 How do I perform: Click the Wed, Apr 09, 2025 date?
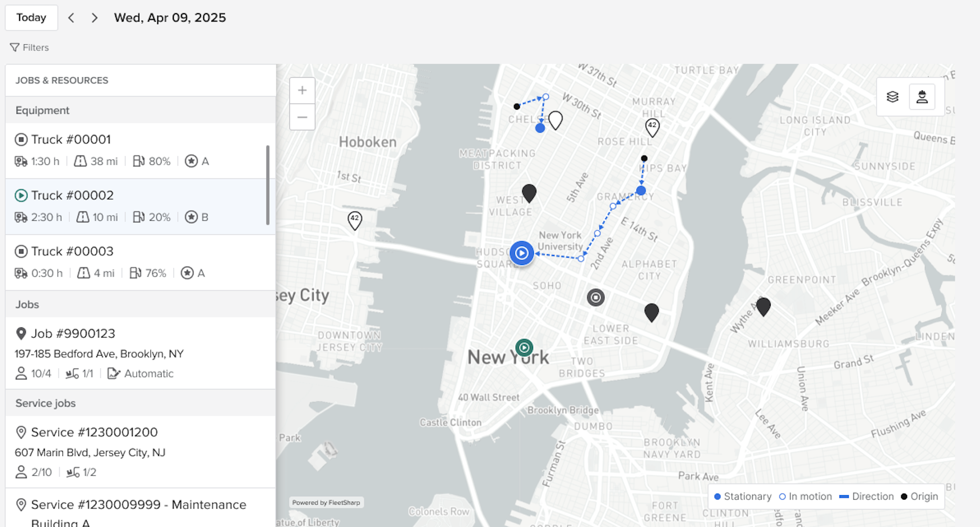tap(170, 18)
